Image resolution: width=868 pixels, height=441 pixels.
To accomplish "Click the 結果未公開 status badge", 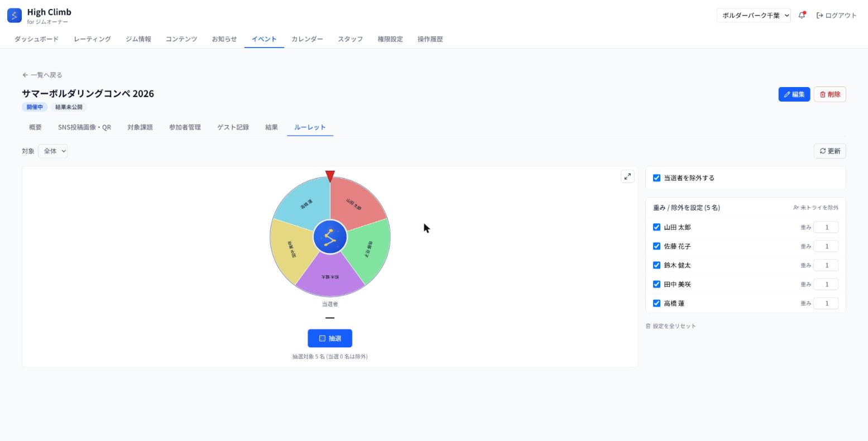I will [69, 107].
